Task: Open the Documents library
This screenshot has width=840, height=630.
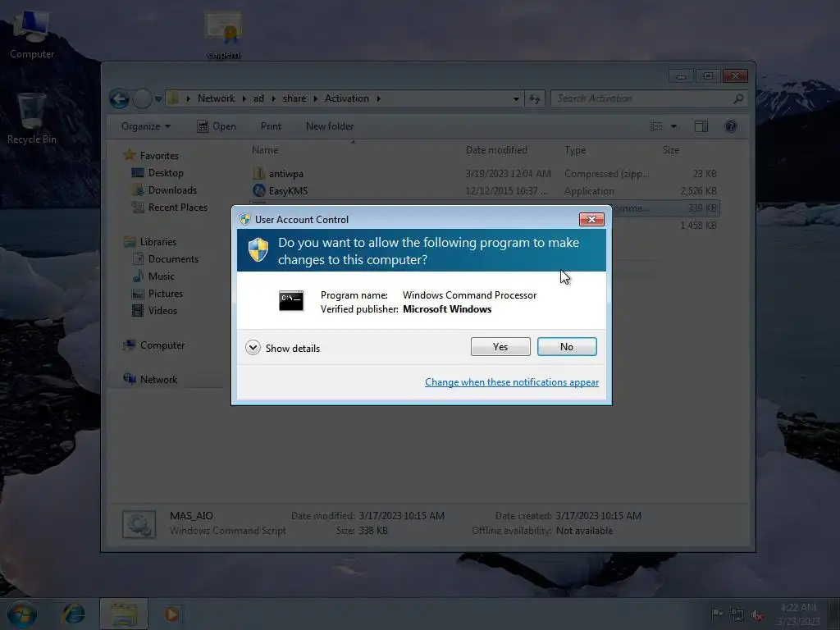Action: tap(173, 258)
